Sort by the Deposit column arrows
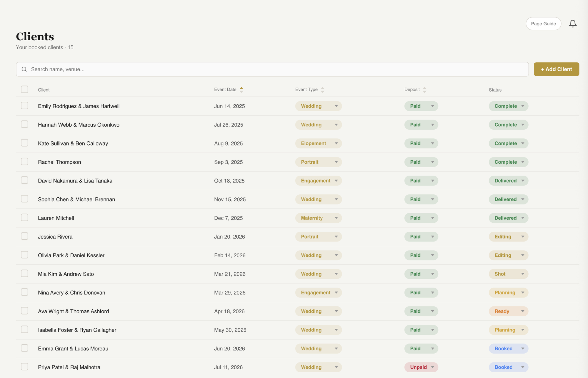This screenshot has width=588, height=378. (425, 89)
